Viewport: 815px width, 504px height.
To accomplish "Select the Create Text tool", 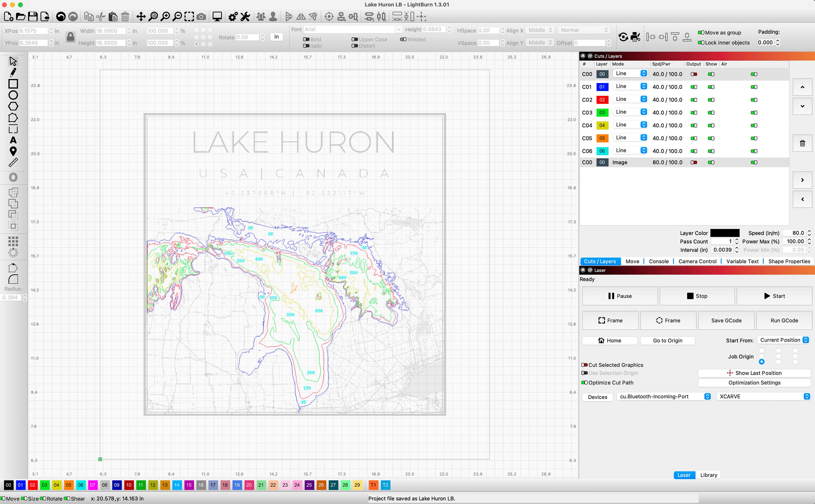I will pos(13,140).
